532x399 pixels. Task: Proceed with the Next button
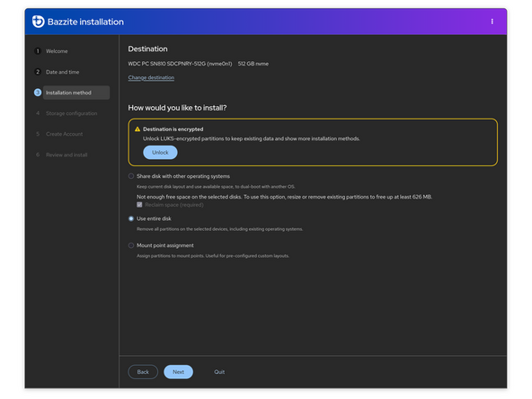(x=179, y=372)
